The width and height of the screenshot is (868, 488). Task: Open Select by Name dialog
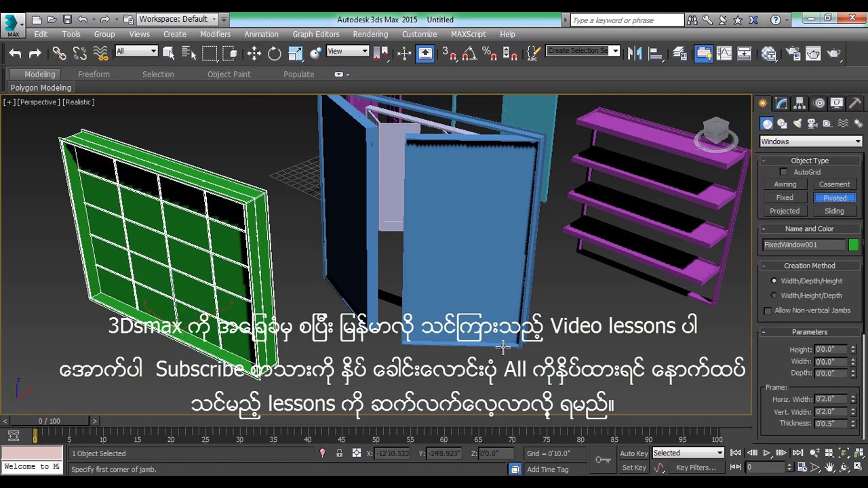coord(189,53)
